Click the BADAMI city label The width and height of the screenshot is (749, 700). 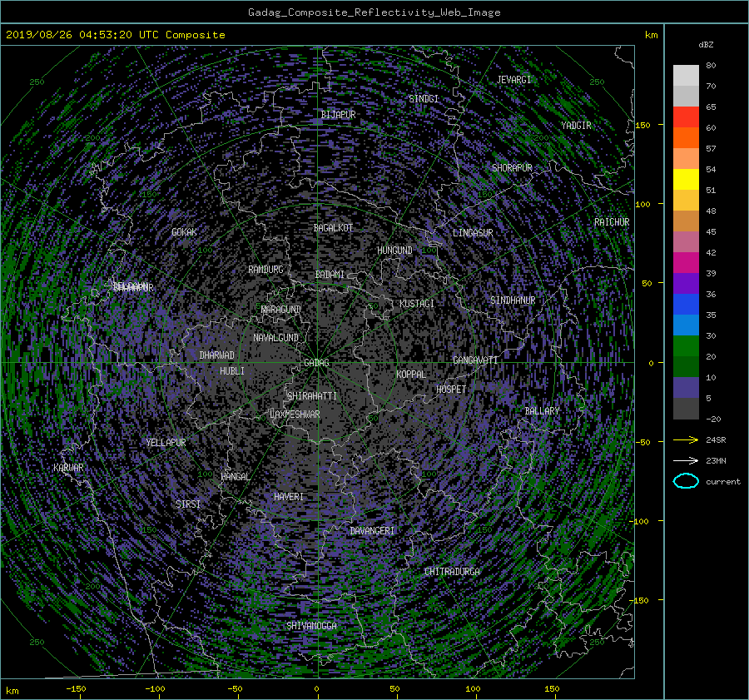coord(330,275)
